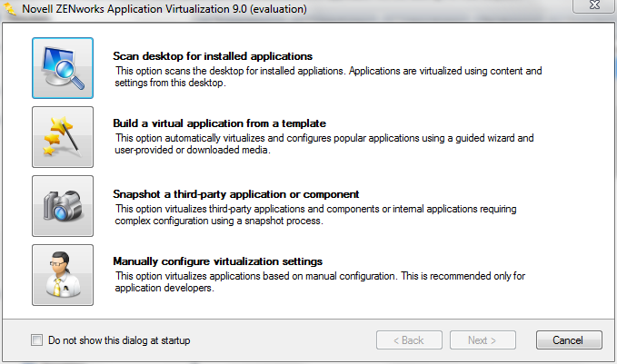Enable the do-not-show-at-startup checkbox
617x364 pixels.
point(36,340)
